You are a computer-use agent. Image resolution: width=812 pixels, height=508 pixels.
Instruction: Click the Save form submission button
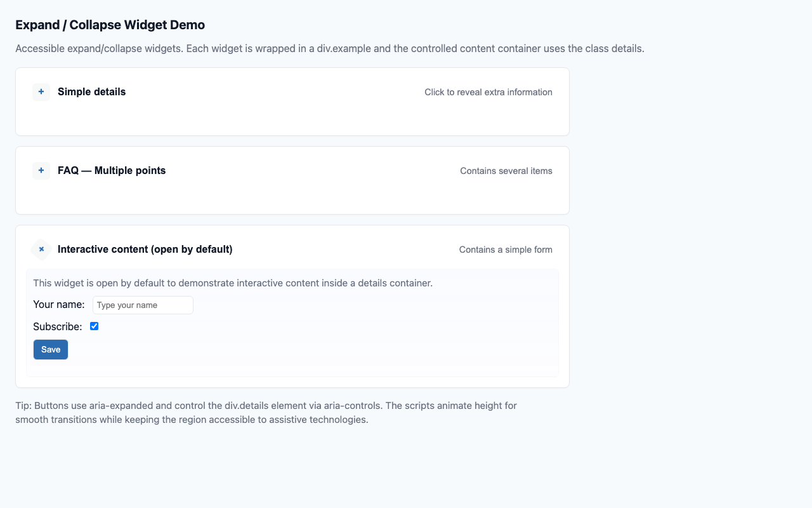tap(50, 349)
